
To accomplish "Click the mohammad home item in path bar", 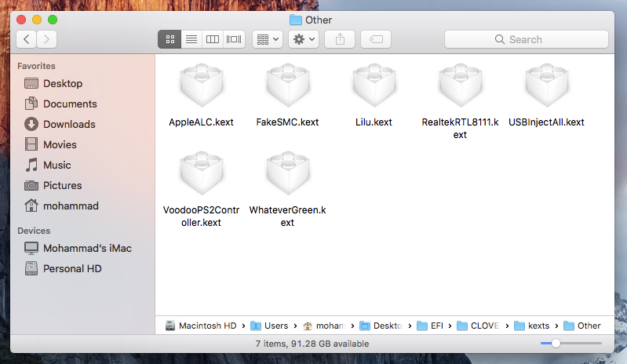I will (x=324, y=326).
